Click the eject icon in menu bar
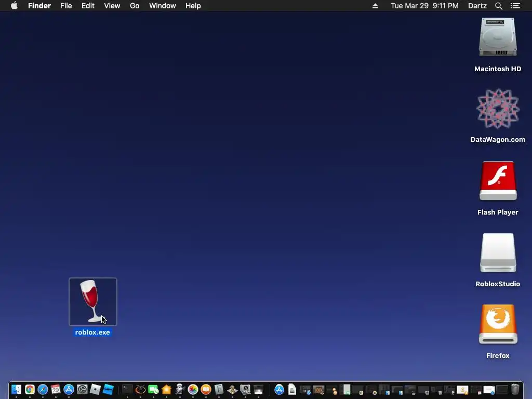 click(x=375, y=6)
